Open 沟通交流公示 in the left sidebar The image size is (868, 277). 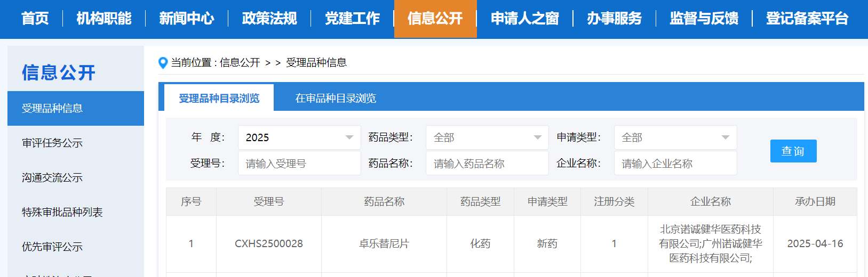[52, 177]
